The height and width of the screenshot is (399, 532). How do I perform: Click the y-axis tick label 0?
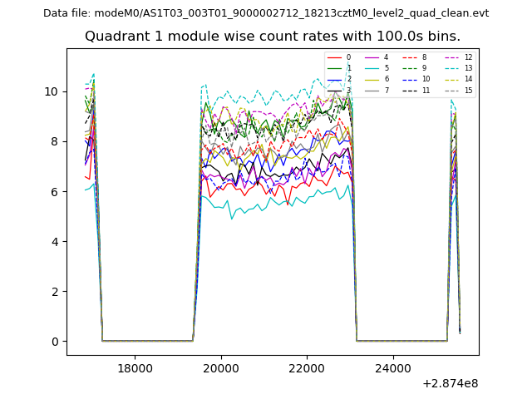(55, 342)
